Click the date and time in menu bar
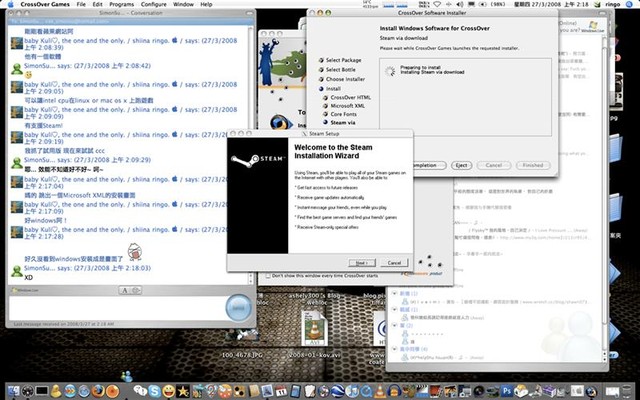The width and height of the screenshot is (640, 400). pyautogui.click(x=551, y=4)
